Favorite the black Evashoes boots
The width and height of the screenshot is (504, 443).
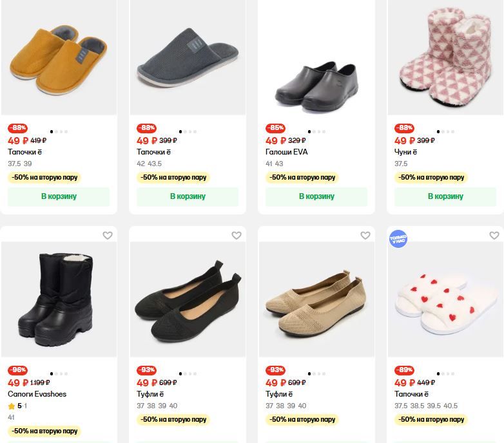(108, 236)
